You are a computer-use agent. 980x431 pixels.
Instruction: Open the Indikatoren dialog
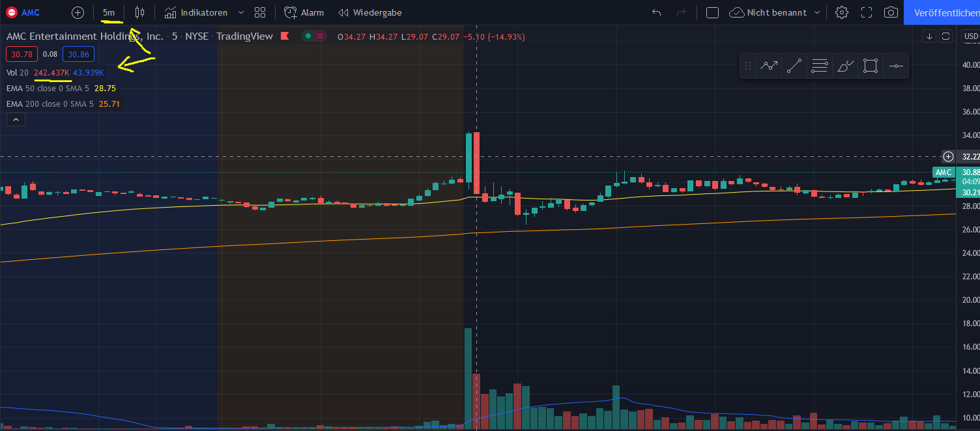tap(195, 12)
